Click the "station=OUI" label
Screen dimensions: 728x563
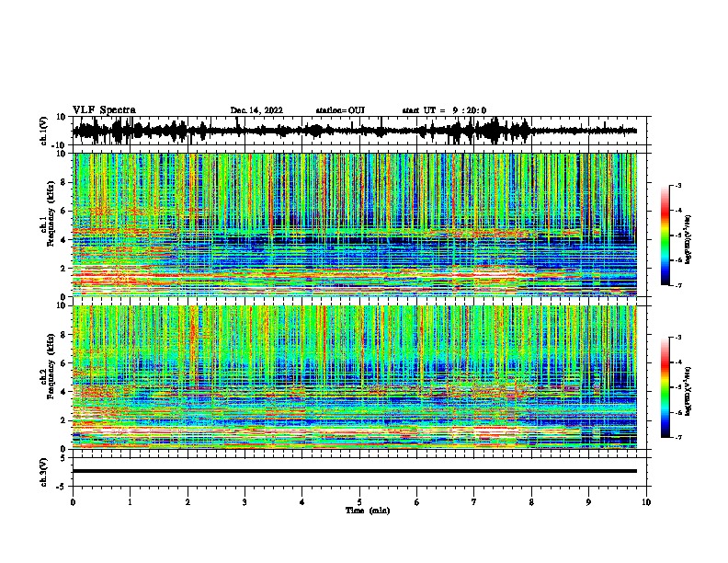coord(340,110)
